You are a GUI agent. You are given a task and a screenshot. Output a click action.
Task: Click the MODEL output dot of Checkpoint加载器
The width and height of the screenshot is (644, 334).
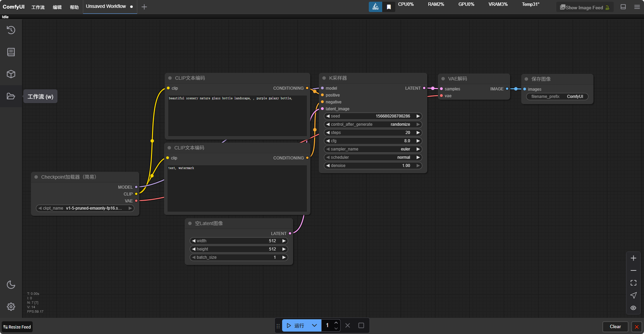click(x=136, y=187)
